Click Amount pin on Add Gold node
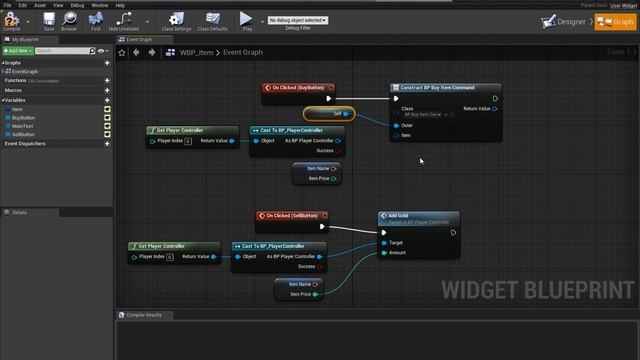 point(384,253)
